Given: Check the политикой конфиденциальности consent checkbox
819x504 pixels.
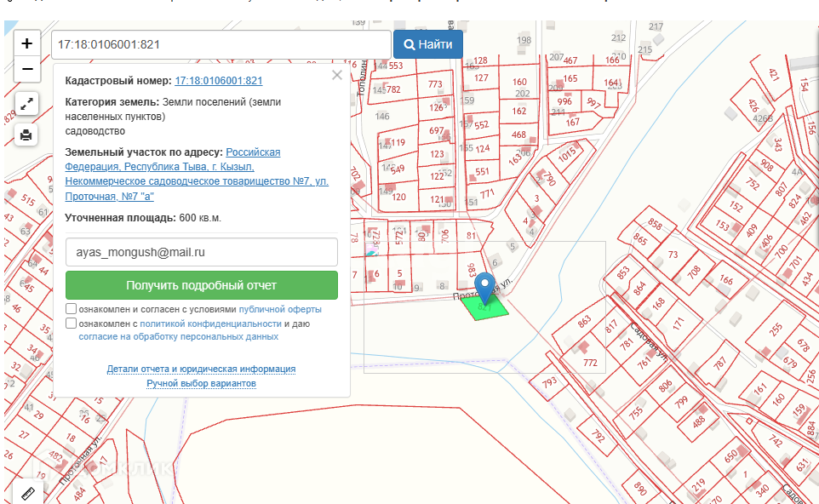Looking at the screenshot, I should pyautogui.click(x=72, y=324).
